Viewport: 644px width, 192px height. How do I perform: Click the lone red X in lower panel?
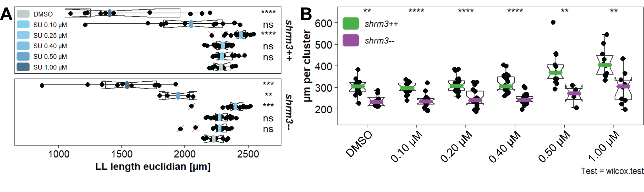[191, 107]
